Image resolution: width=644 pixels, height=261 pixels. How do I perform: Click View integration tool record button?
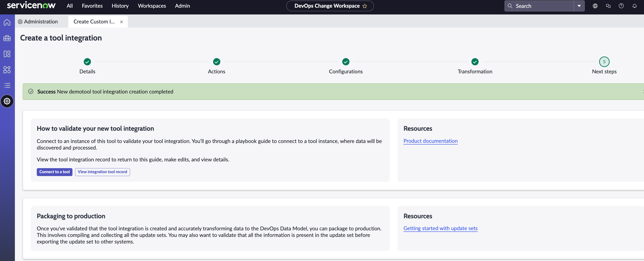click(102, 172)
